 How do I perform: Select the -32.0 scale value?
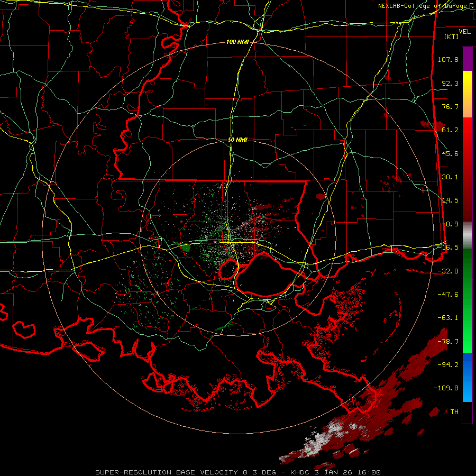[448, 271]
